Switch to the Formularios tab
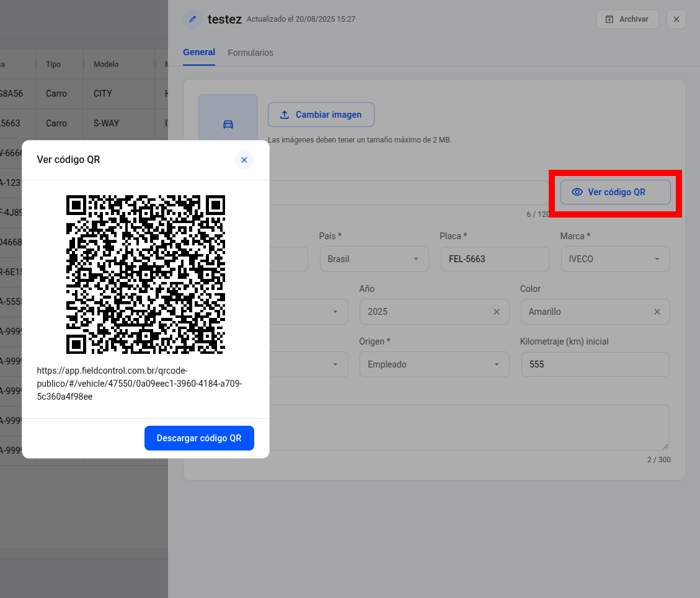The height and width of the screenshot is (598, 700). (250, 53)
